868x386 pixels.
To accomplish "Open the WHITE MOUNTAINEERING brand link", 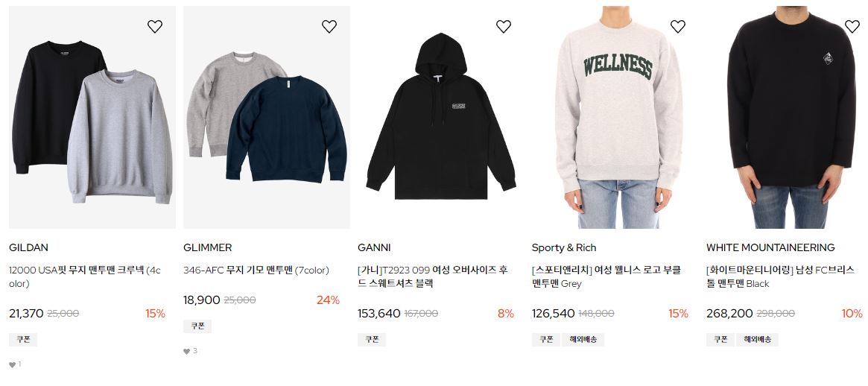I will (770, 247).
